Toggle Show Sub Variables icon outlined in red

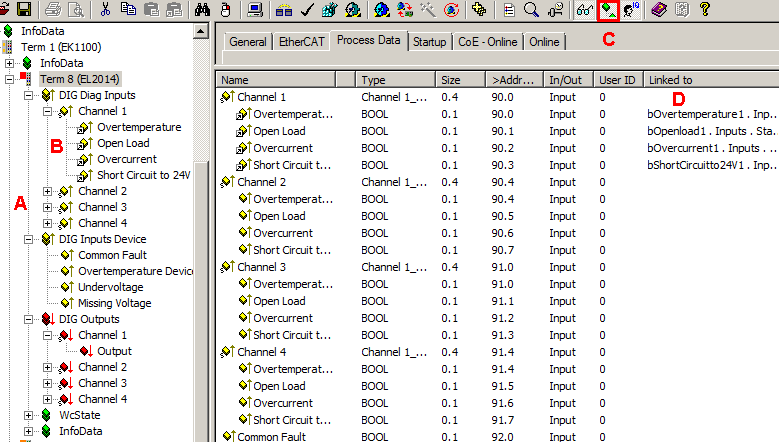tap(608, 9)
